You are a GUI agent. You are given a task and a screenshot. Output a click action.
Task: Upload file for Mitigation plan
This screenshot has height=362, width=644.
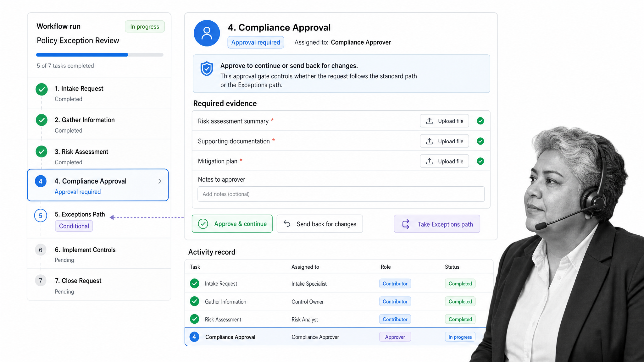click(x=444, y=161)
